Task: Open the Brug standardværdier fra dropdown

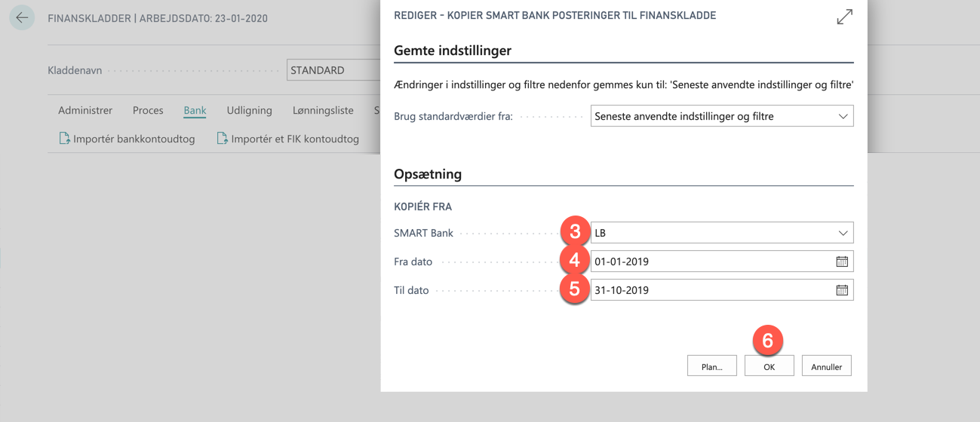Action: click(x=722, y=116)
